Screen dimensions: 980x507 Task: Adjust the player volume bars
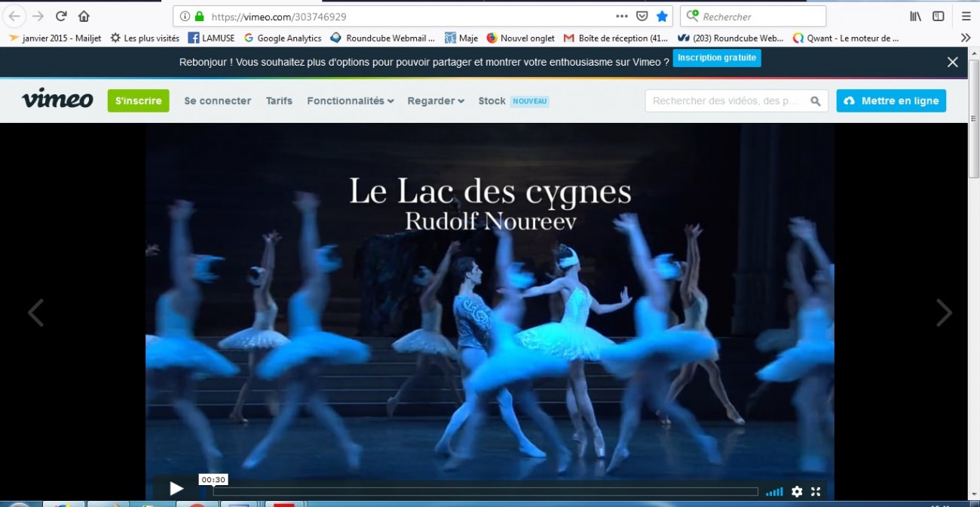pos(774,492)
